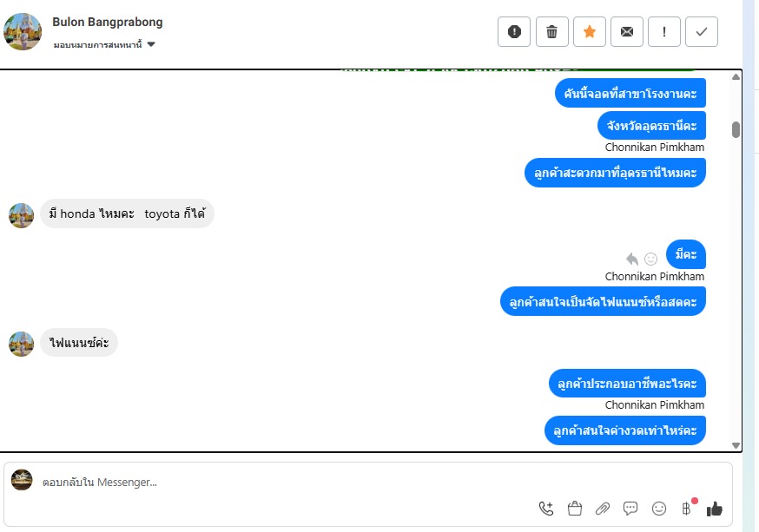
Task: Open the assign this conversation label menu
Action: coord(98,44)
